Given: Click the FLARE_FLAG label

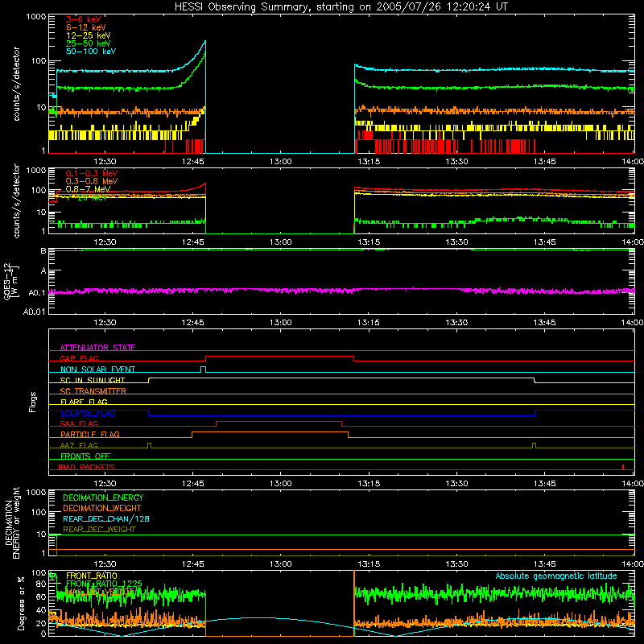Looking at the screenshot, I should [x=84, y=402].
